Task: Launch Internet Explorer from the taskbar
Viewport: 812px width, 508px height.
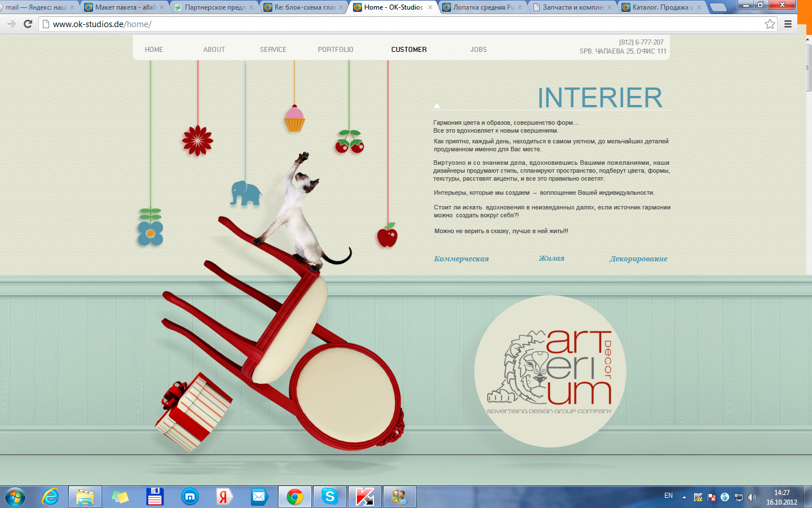Action: (x=51, y=497)
